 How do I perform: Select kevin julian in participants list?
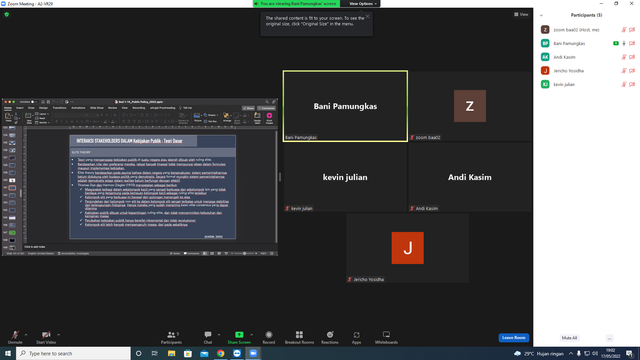(587, 84)
